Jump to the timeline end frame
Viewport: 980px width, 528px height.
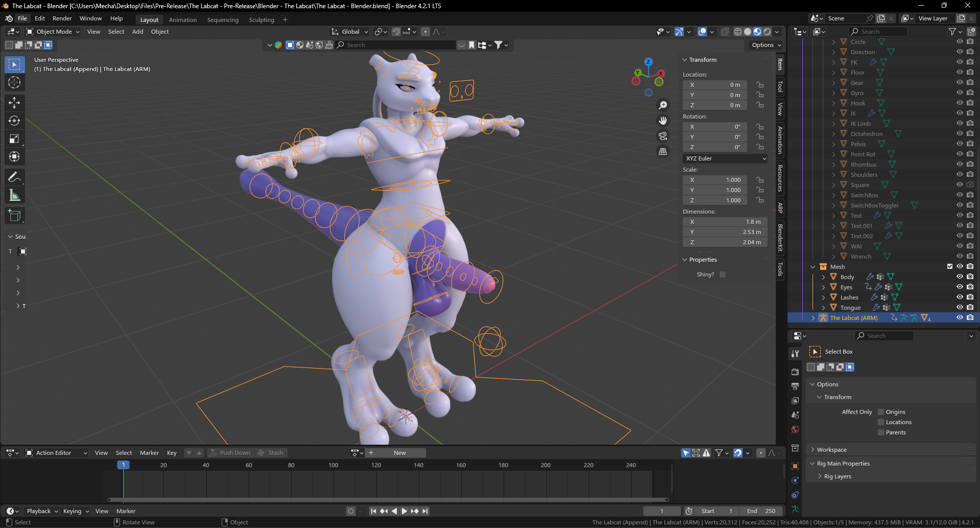[x=425, y=511]
